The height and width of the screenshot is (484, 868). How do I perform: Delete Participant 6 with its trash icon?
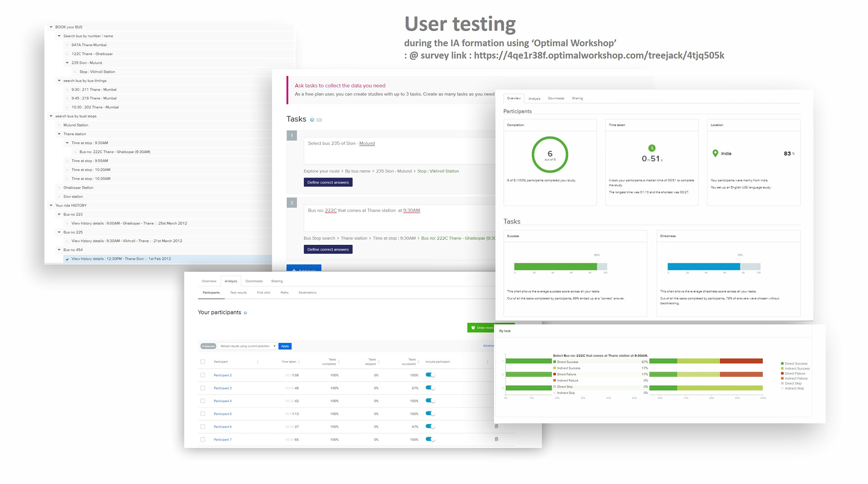(x=496, y=426)
